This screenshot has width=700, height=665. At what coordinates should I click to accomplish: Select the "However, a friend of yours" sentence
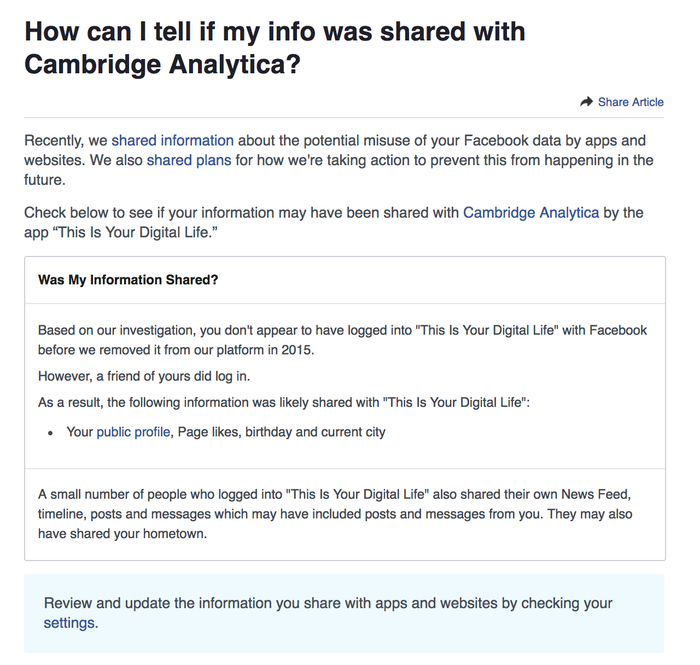[x=144, y=376]
